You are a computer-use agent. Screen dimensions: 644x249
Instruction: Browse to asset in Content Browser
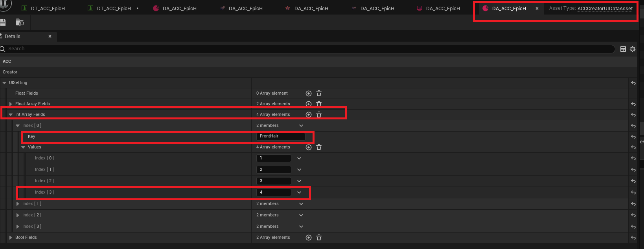point(20,23)
